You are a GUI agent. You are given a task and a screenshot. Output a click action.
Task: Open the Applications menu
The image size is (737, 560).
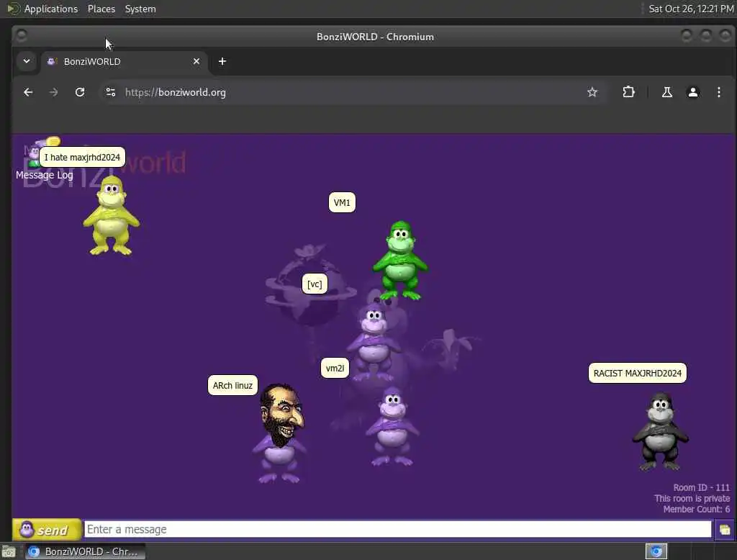tap(51, 9)
